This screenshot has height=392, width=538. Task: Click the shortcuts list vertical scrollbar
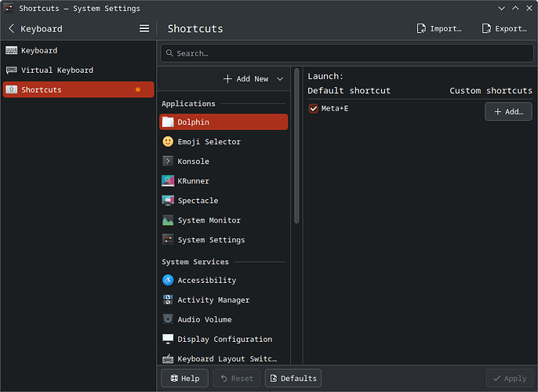(296, 146)
